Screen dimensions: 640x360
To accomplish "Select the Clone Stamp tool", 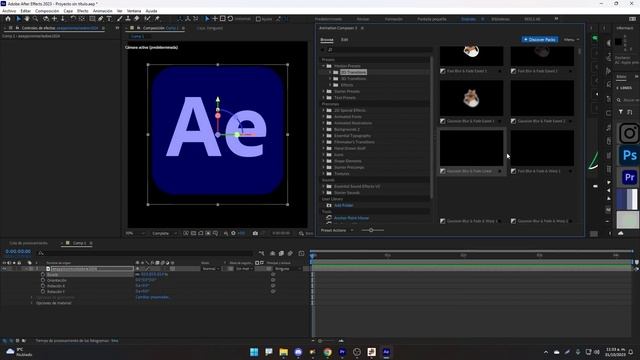I will (128, 19).
